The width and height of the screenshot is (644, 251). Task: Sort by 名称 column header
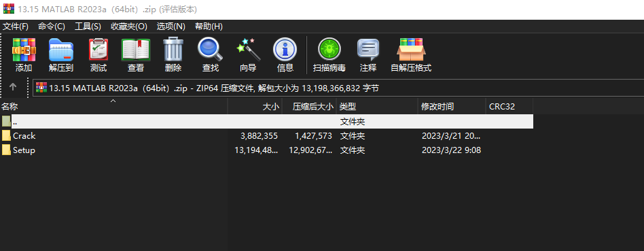pyautogui.click(x=113, y=107)
